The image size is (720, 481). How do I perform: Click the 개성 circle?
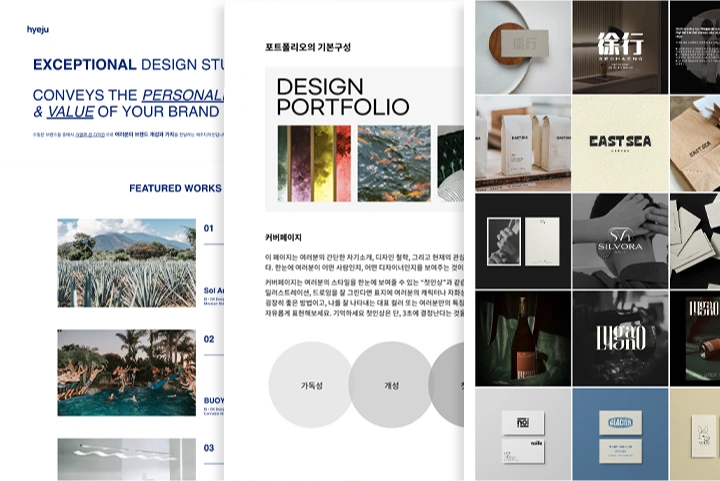(x=391, y=385)
